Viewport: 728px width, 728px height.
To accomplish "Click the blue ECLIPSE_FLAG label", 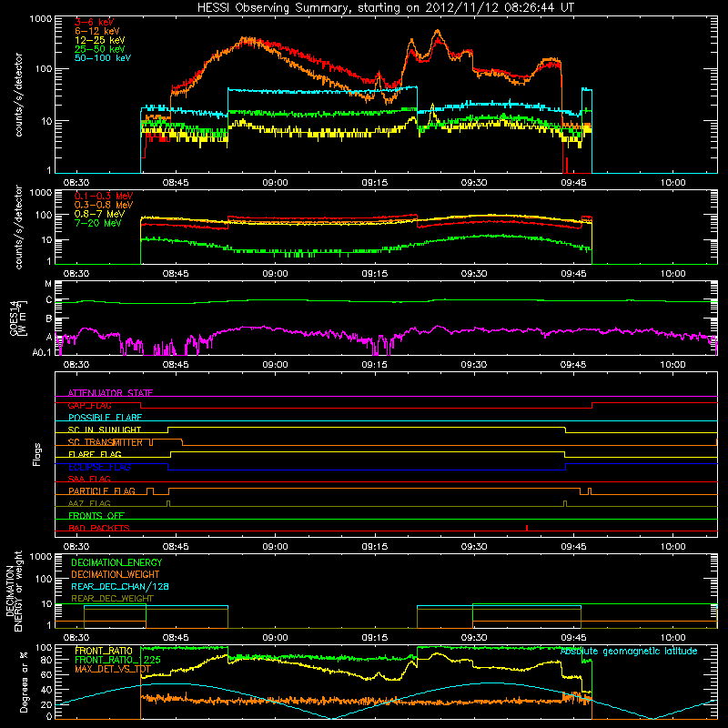I will tap(99, 467).
